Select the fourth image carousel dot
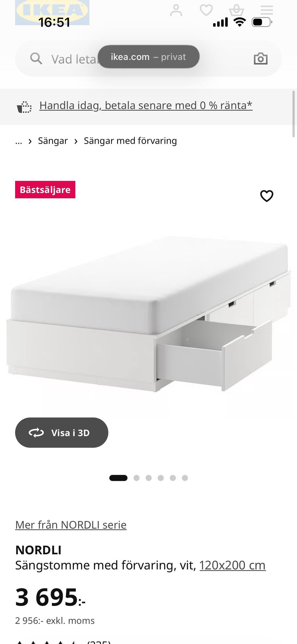Viewport: 297px width, 644px height. click(x=161, y=478)
